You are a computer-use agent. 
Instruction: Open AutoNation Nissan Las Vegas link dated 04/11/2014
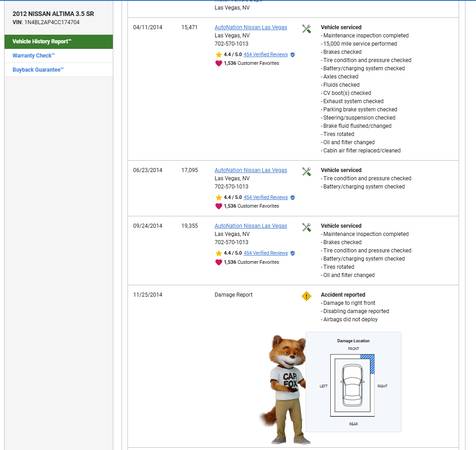click(x=251, y=27)
